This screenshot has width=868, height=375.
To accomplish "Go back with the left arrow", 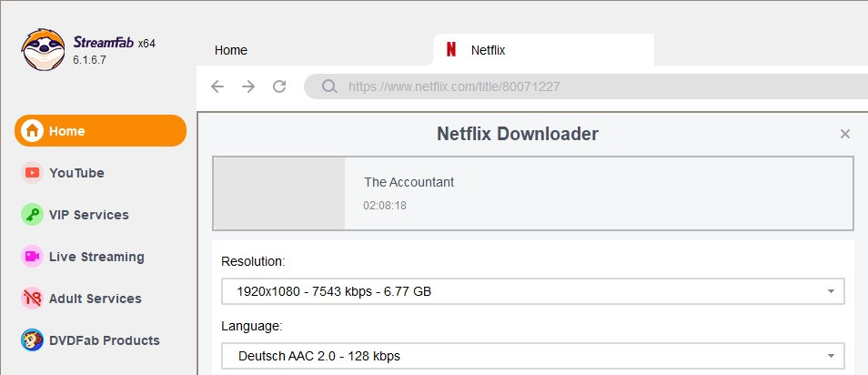I will tap(217, 86).
